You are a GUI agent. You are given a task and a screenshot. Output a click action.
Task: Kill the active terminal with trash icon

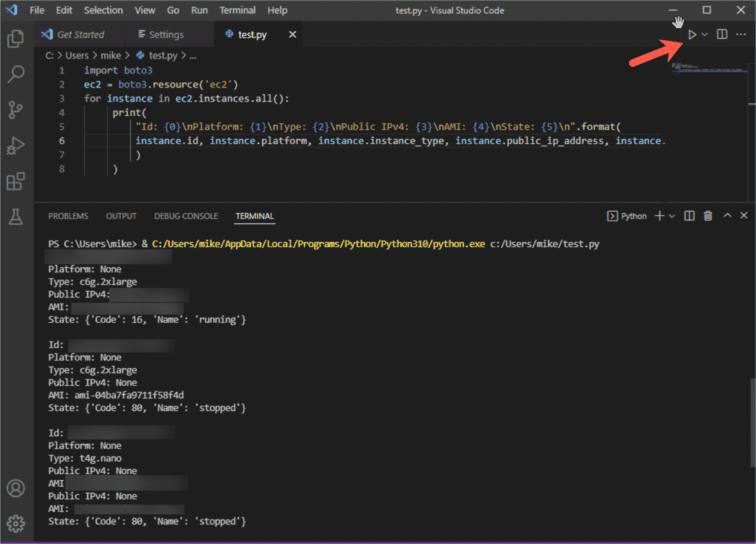(708, 215)
